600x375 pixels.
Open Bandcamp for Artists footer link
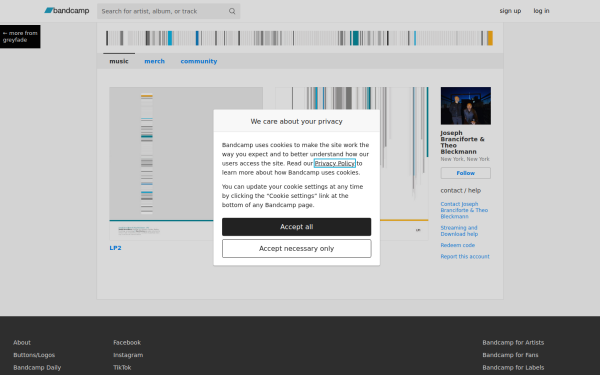(513, 342)
